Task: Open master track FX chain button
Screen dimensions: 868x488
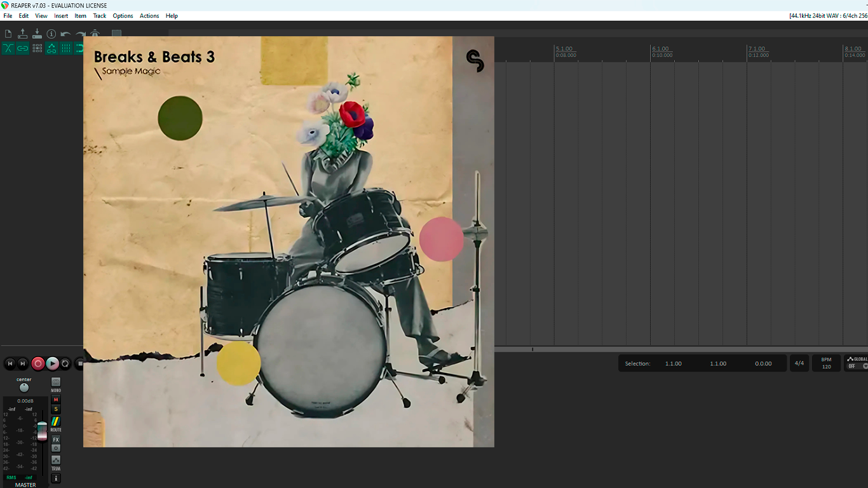Action: coord(56,440)
